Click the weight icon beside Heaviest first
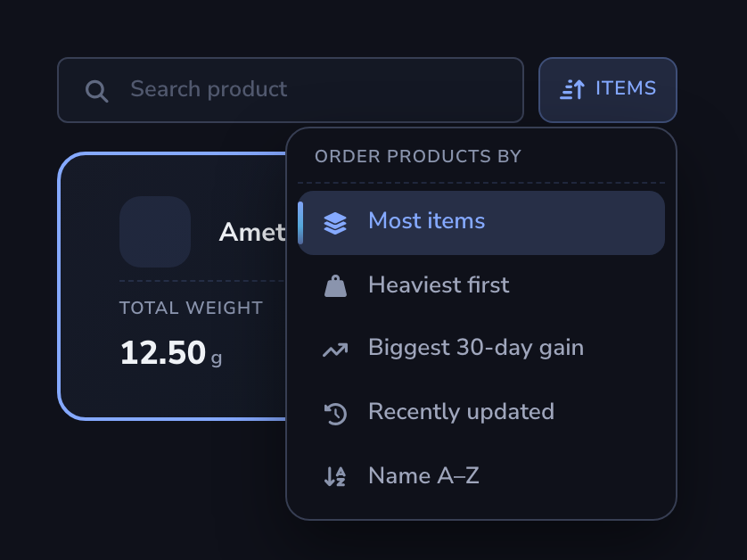The image size is (747, 560). click(x=335, y=286)
